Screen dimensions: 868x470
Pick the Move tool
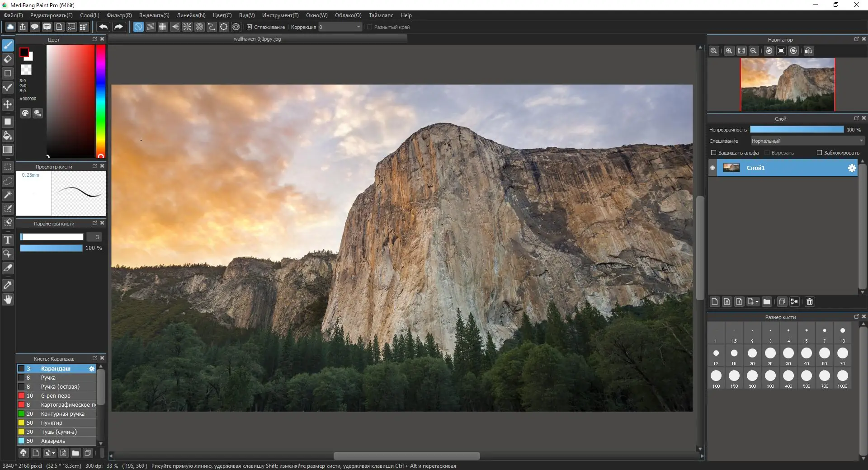8,104
